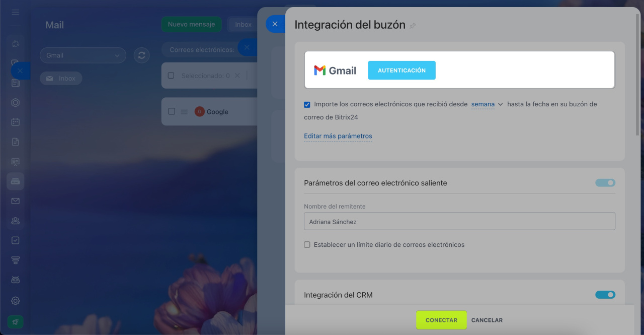Click the highlighted card icon in sidebar
Viewport: 644px width, 335px height.
click(x=16, y=181)
